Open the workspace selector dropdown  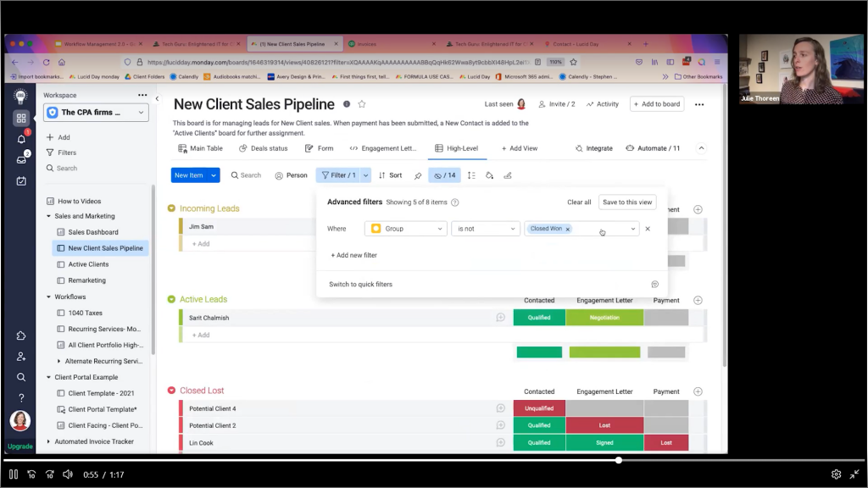click(x=96, y=113)
